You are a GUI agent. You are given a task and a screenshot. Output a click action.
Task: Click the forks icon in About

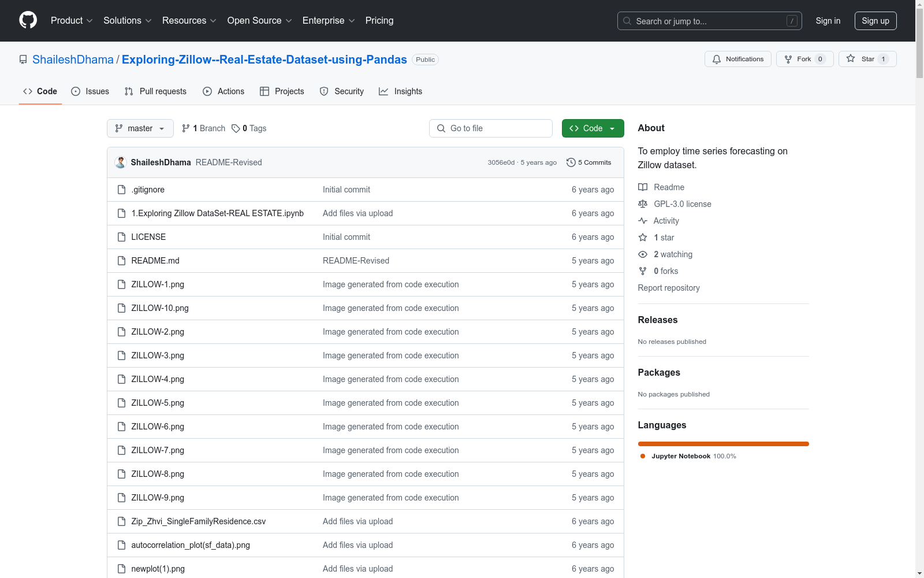[x=643, y=271]
